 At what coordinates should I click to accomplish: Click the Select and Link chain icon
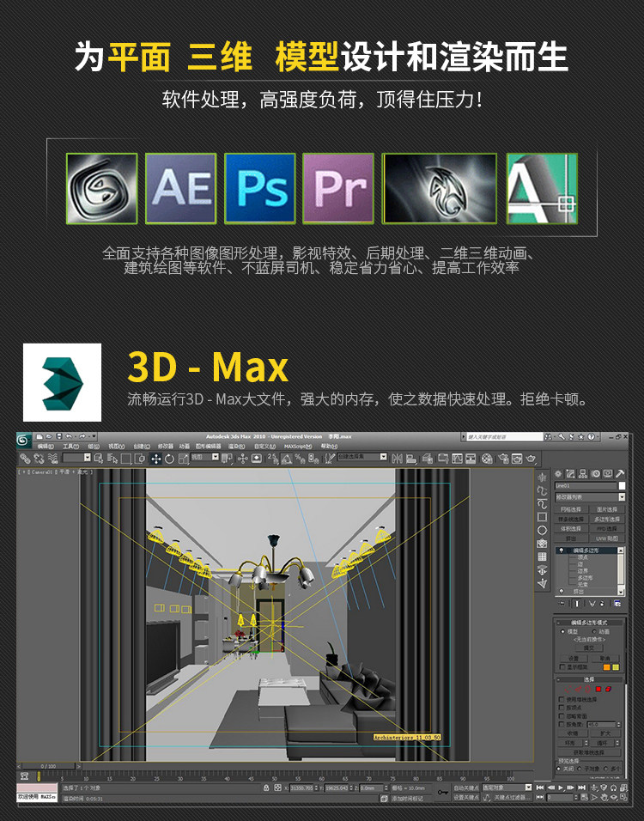tap(25, 459)
